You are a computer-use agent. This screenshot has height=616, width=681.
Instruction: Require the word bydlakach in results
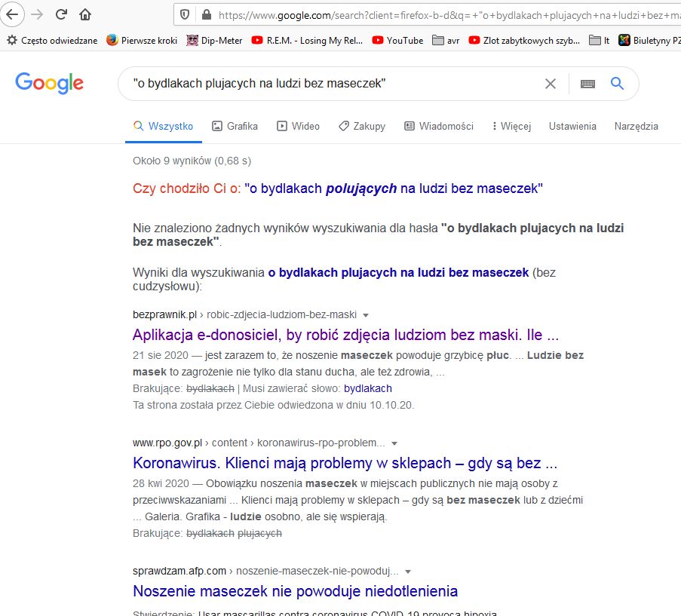pos(368,388)
